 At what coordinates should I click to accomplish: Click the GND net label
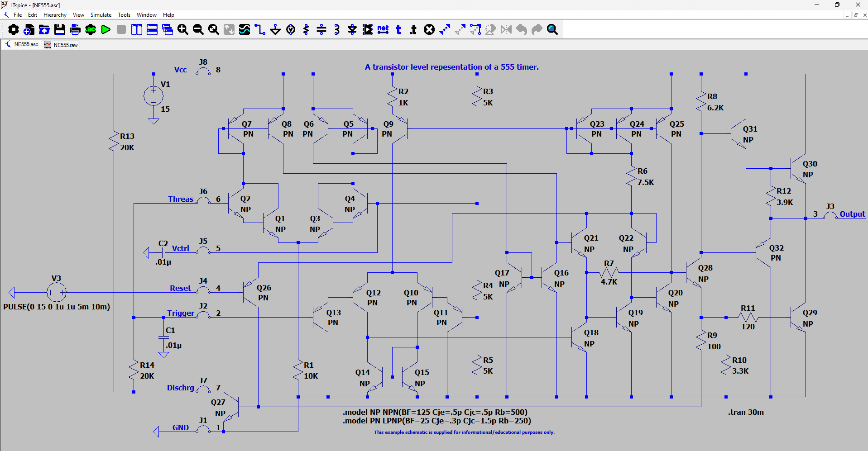click(x=180, y=427)
